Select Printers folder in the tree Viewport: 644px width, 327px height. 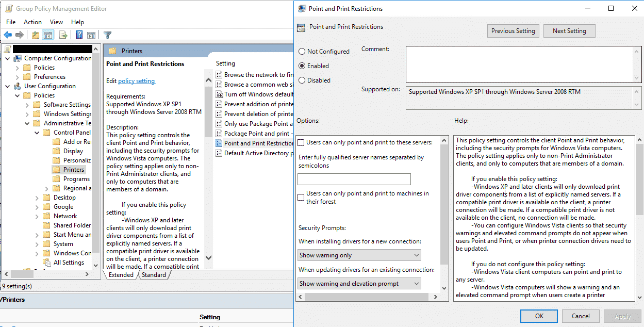73,170
